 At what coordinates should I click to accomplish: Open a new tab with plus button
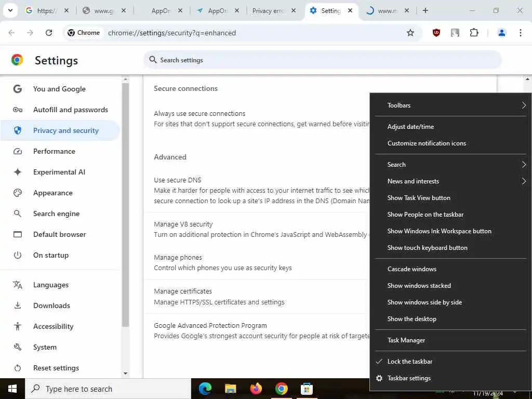click(425, 10)
